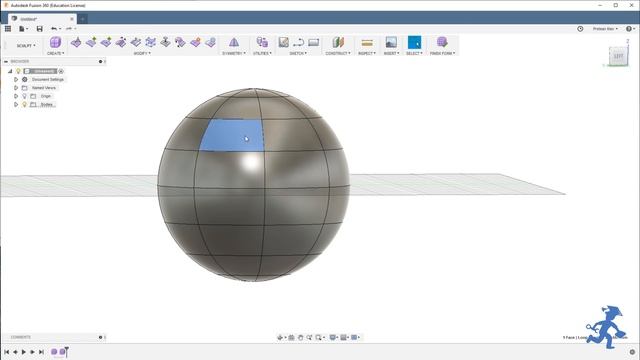Select the Insert Point tool
Viewport: 640px width, 360px height.
click(x=121, y=42)
